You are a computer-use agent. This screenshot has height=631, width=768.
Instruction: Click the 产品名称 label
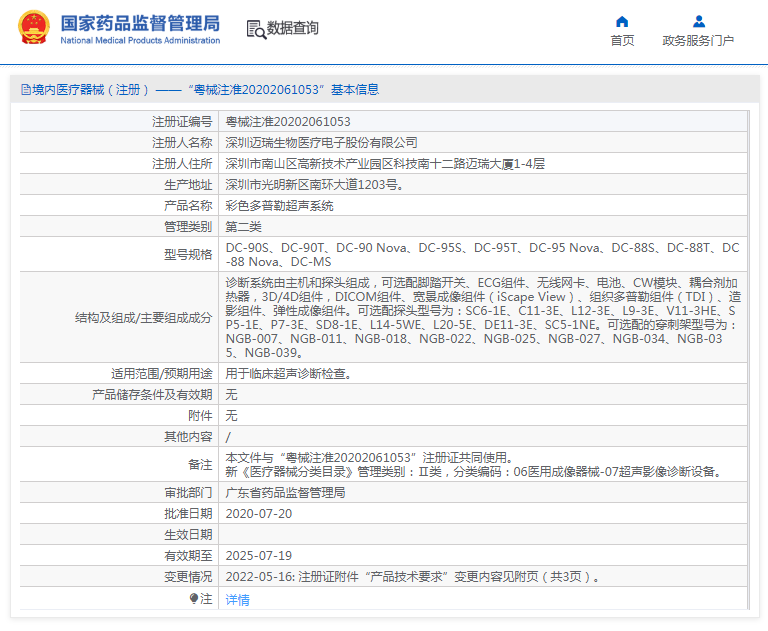pyautogui.click(x=188, y=206)
